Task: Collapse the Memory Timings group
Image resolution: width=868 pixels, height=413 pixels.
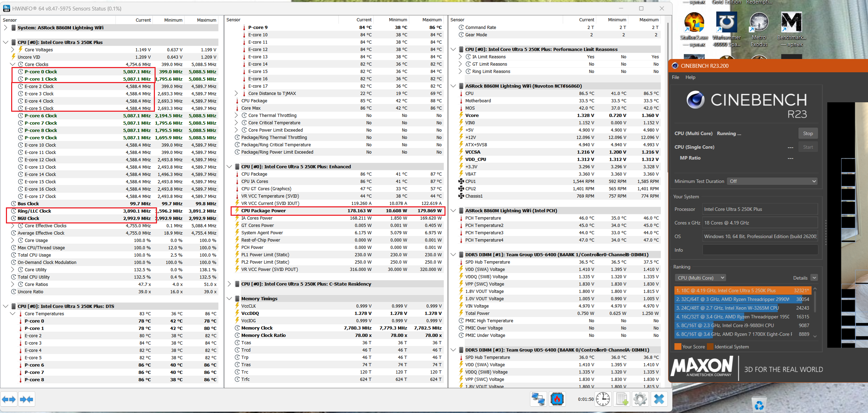Action: (x=230, y=299)
